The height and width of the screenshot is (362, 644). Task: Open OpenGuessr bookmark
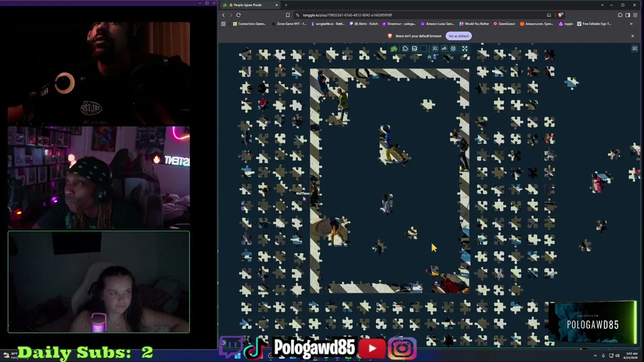pos(505,24)
